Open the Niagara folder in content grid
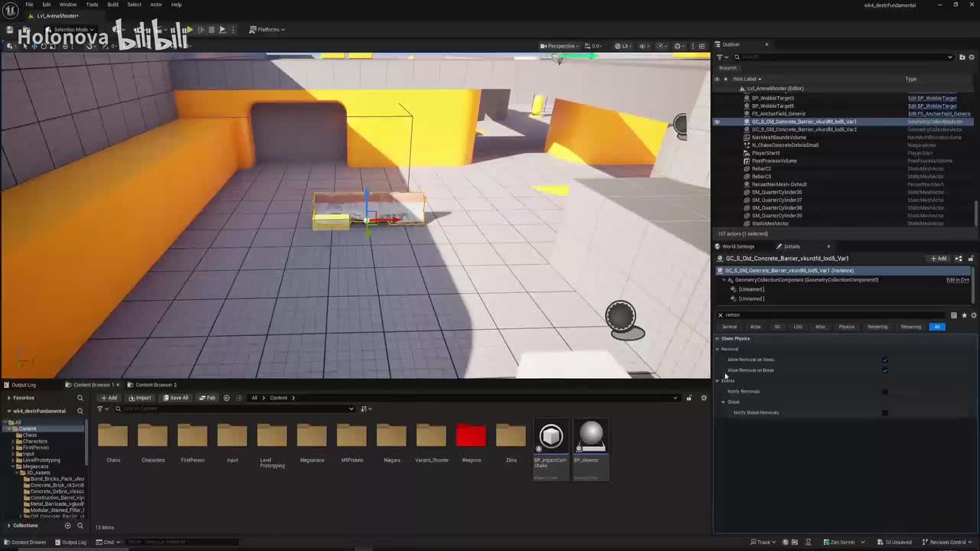 (391, 436)
